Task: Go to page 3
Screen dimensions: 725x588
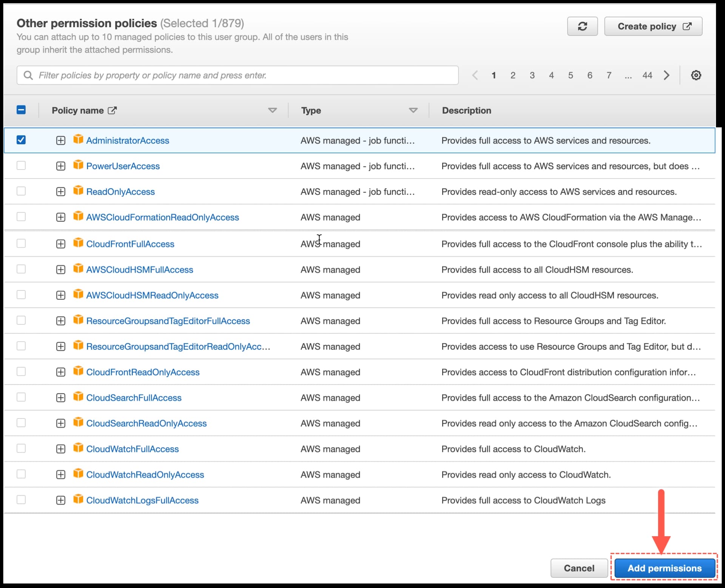Action: click(x=532, y=75)
